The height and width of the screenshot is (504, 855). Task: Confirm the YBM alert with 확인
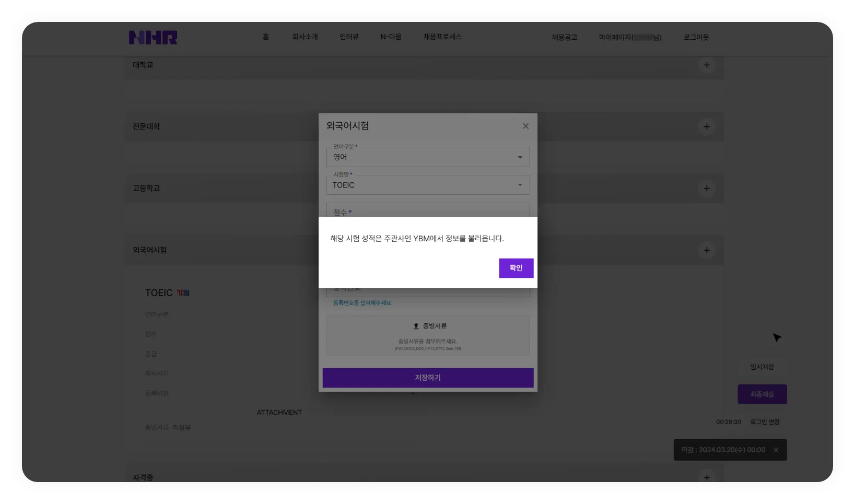point(516,268)
